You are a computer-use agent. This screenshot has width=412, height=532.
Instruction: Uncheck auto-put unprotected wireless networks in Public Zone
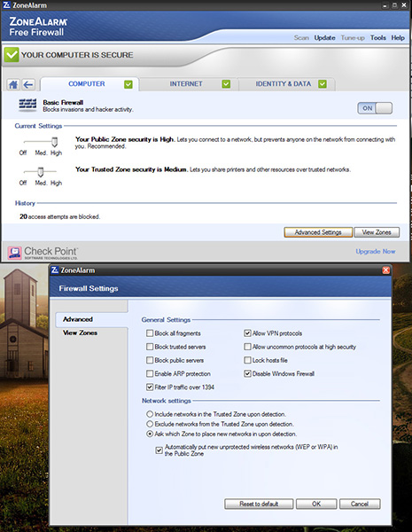(x=159, y=450)
